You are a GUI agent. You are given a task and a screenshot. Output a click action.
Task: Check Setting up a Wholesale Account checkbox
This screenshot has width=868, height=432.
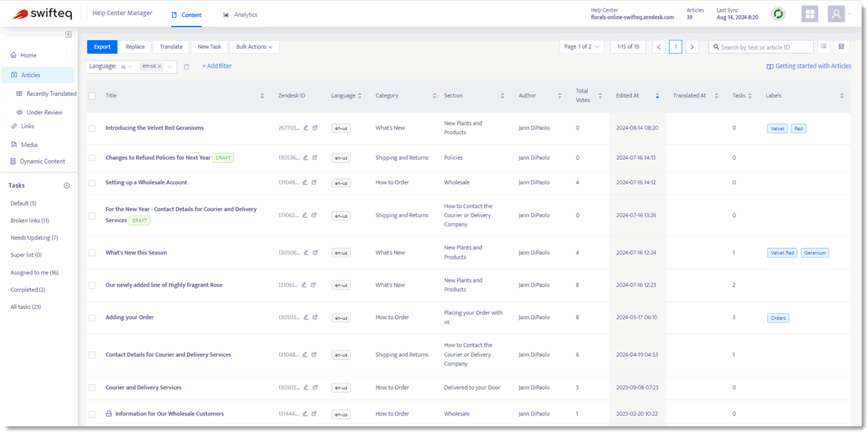point(92,183)
